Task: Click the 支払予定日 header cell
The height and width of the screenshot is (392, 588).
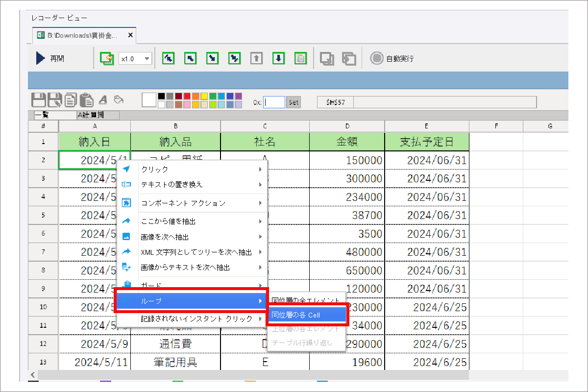Action: [x=427, y=142]
